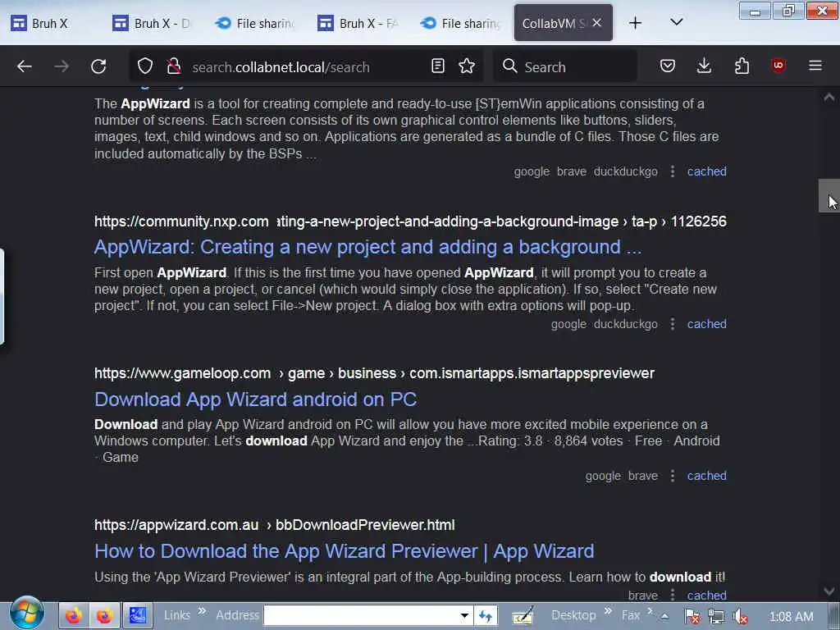Expand the Fax toolbar chevron
The width and height of the screenshot is (840, 630).
click(x=650, y=610)
